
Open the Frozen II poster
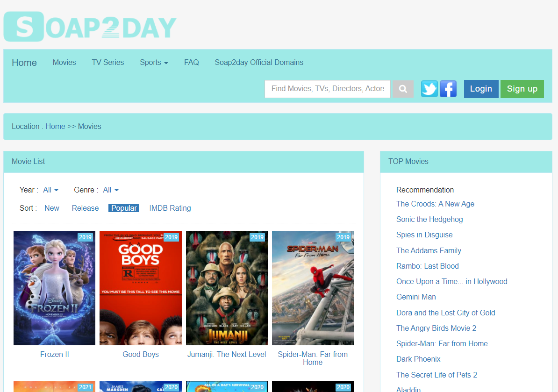pyautogui.click(x=55, y=288)
